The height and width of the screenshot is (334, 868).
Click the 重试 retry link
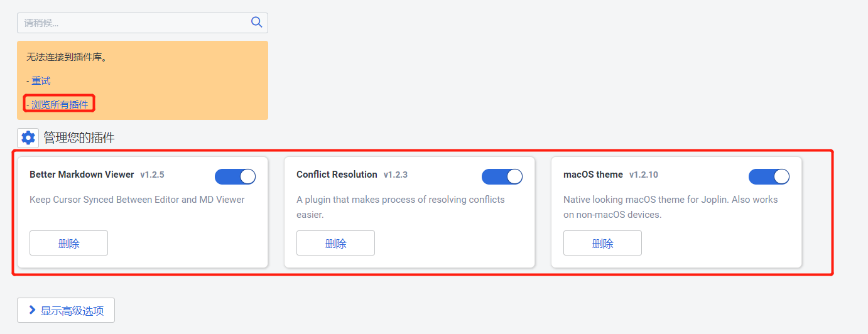point(41,81)
